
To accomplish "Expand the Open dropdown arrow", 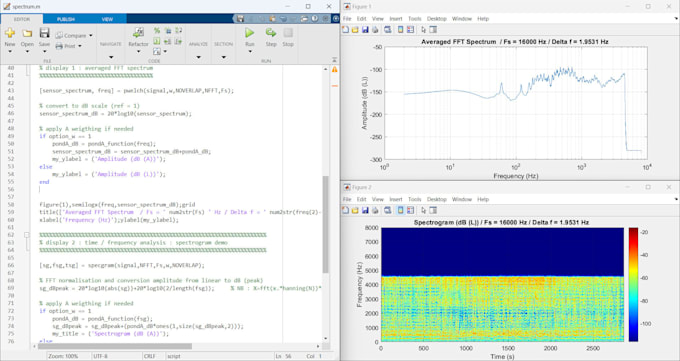I will click(x=27, y=52).
